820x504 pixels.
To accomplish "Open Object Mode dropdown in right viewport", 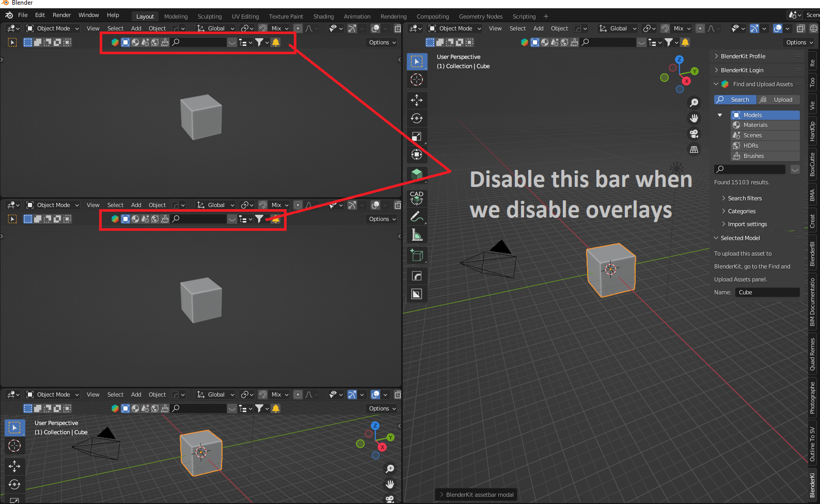I will click(x=455, y=28).
